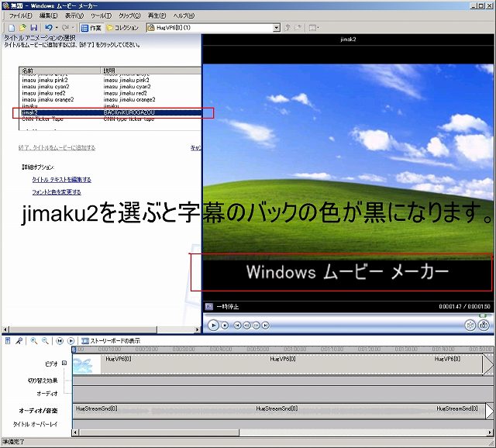Open the クリップ(C) menu
This screenshot has width=496, height=448.
pyautogui.click(x=129, y=16)
